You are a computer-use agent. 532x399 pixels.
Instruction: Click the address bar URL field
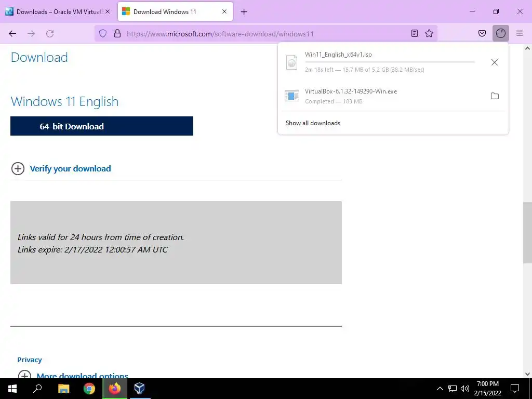(x=265, y=34)
